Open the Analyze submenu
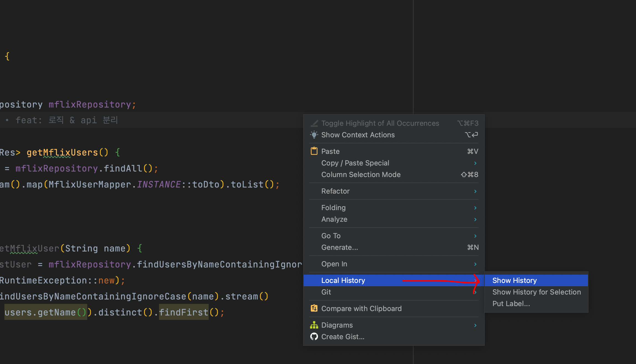 334,219
